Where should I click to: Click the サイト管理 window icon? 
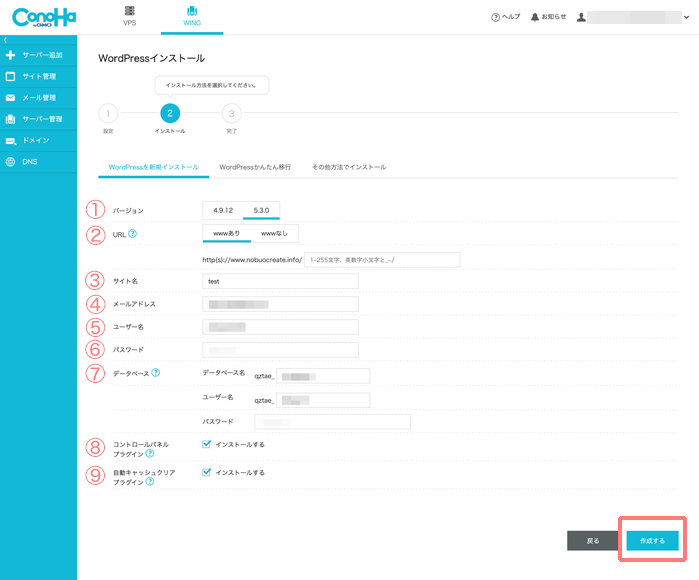(10, 76)
